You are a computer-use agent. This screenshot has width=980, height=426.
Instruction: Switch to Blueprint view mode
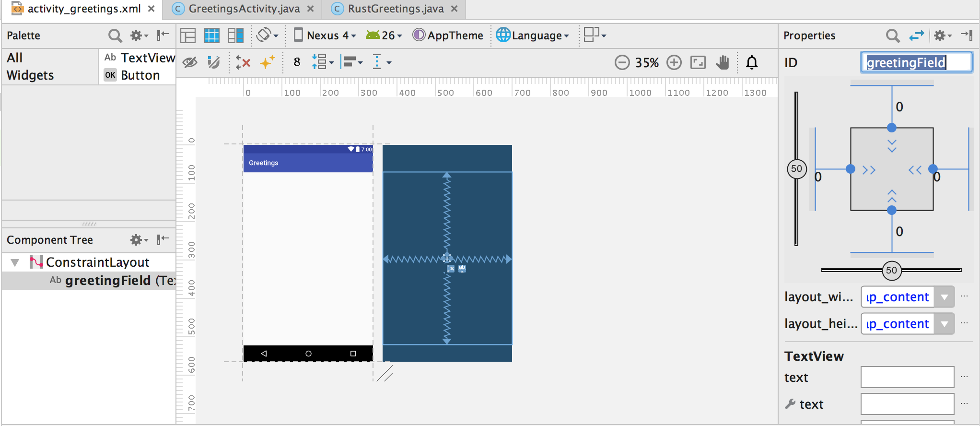212,35
